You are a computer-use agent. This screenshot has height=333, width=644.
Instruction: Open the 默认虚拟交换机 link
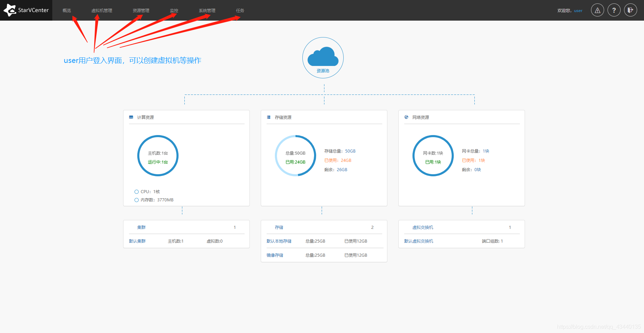pos(419,241)
